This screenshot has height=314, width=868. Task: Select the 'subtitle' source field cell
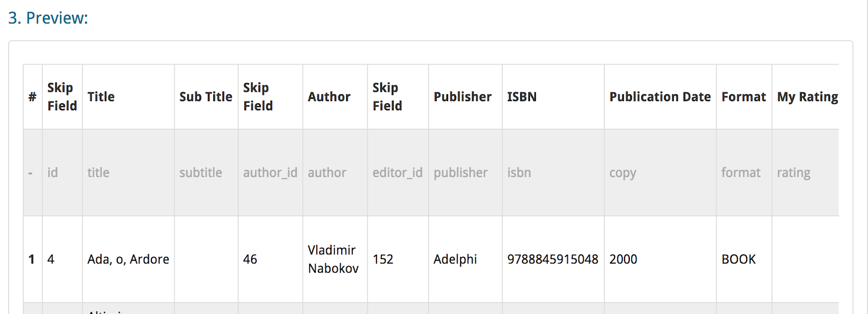tap(200, 172)
